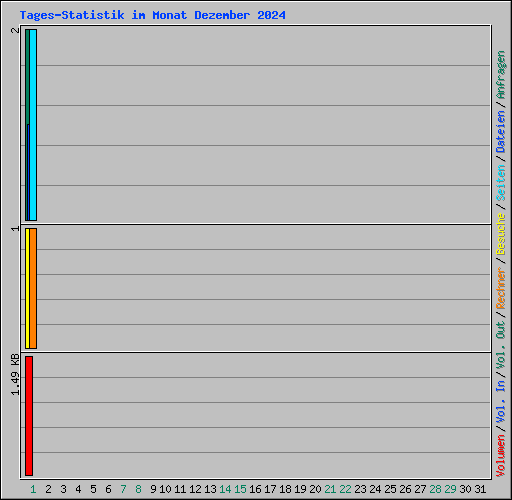This screenshot has height=500, width=512.
Task: Click day label '5' on the x-axis
Action: coord(93,489)
